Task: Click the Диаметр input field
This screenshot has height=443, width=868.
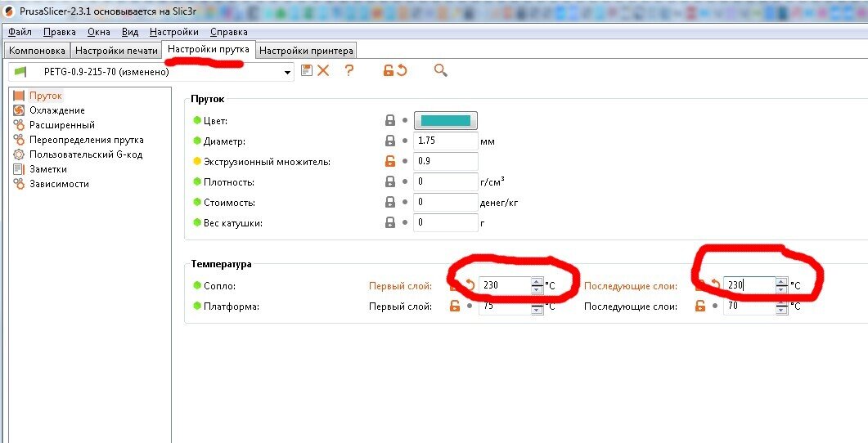Action: tap(446, 141)
